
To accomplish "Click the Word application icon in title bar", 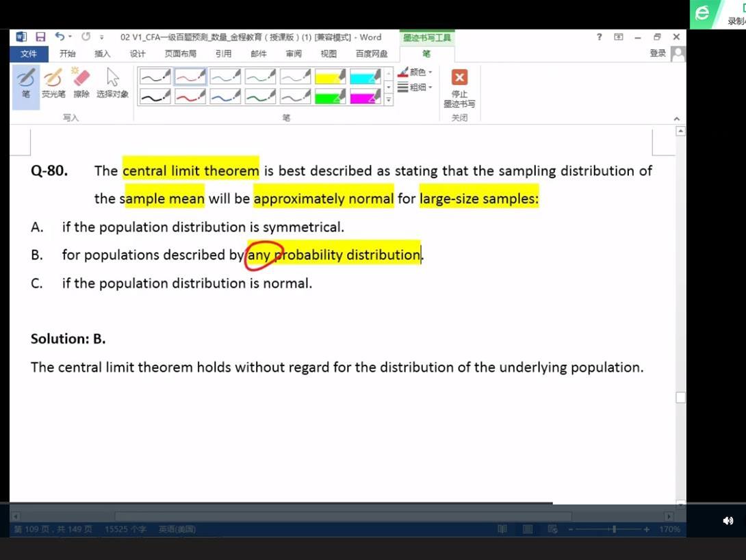I will click(x=21, y=37).
